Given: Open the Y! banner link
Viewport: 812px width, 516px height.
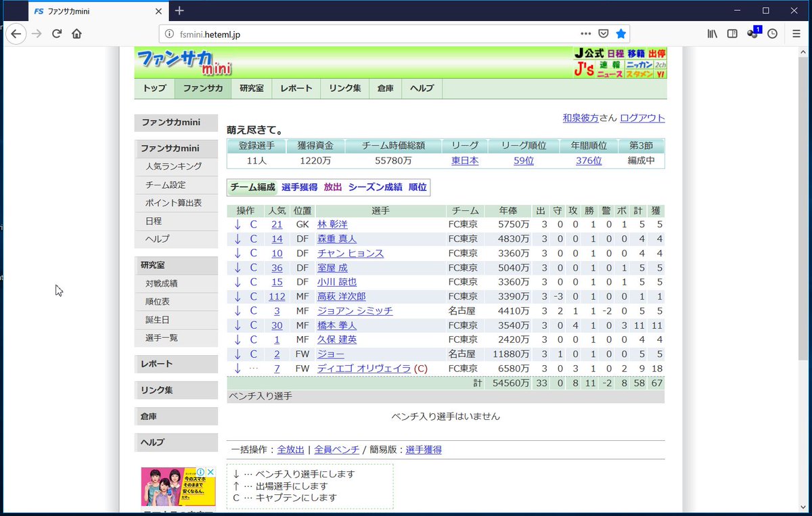Looking at the screenshot, I should [660, 74].
